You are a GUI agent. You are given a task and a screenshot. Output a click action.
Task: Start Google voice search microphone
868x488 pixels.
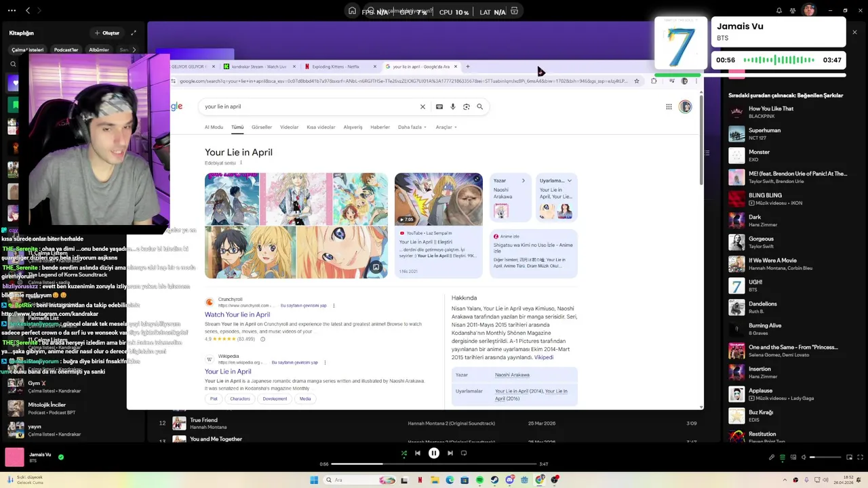click(x=453, y=106)
